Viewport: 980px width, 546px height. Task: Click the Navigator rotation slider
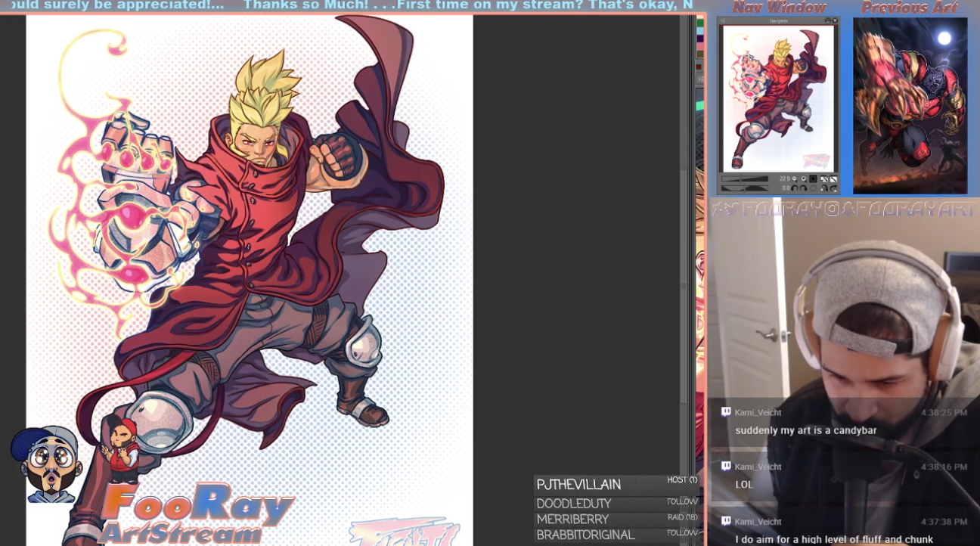click(745, 188)
